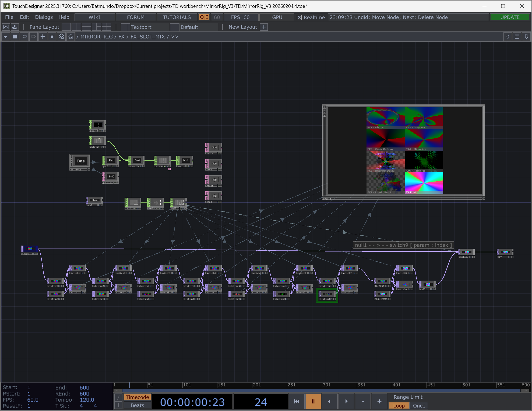Click the bookmark star icon
Viewport: 532px width, 411px height.
52,37
